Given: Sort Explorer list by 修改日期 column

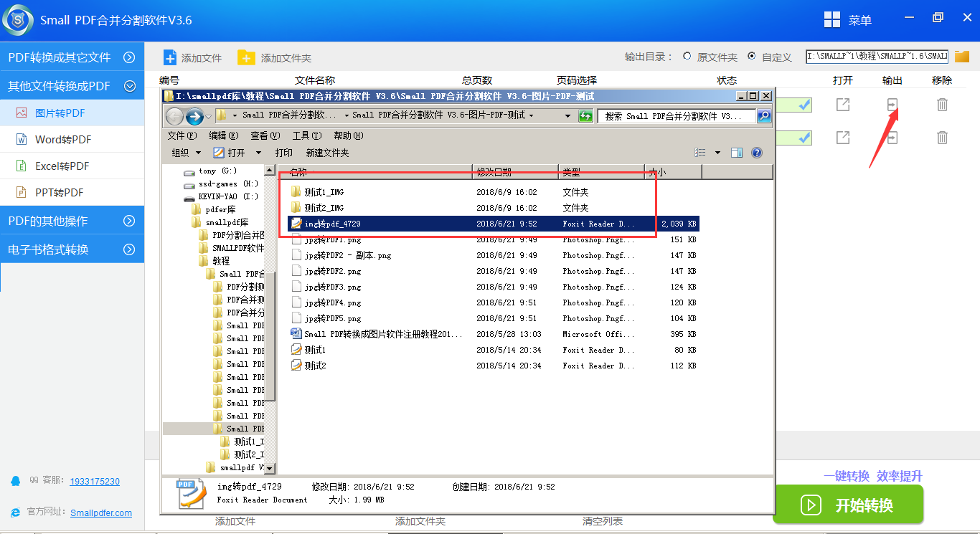Looking at the screenshot, I should 515,172.
